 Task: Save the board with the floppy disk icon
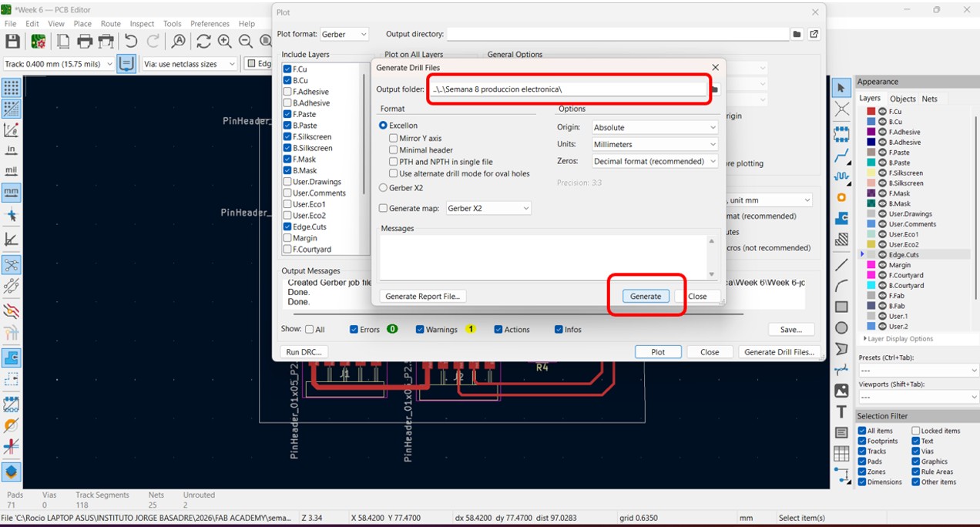pyautogui.click(x=12, y=42)
